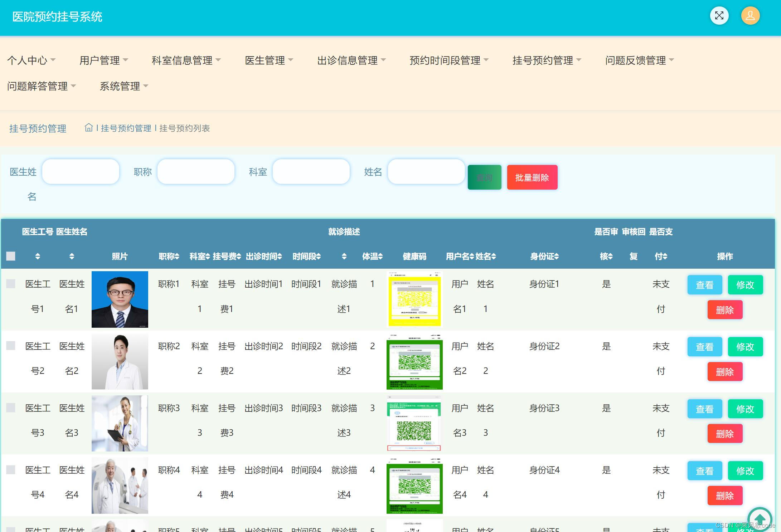Check the checkbox for row 医生工号3
This screenshot has height=532, width=781.
[11, 408]
